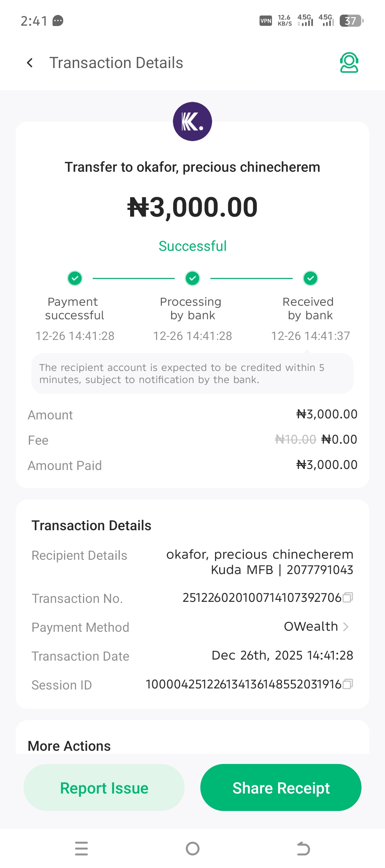Tap the VPN status bar indicator
Viewport: 385px width, 868px height.
click(266, 21)
